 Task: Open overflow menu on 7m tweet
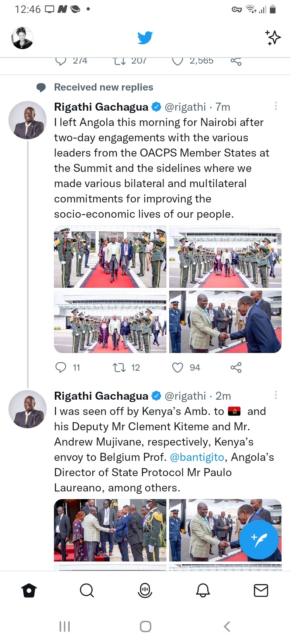276,106
